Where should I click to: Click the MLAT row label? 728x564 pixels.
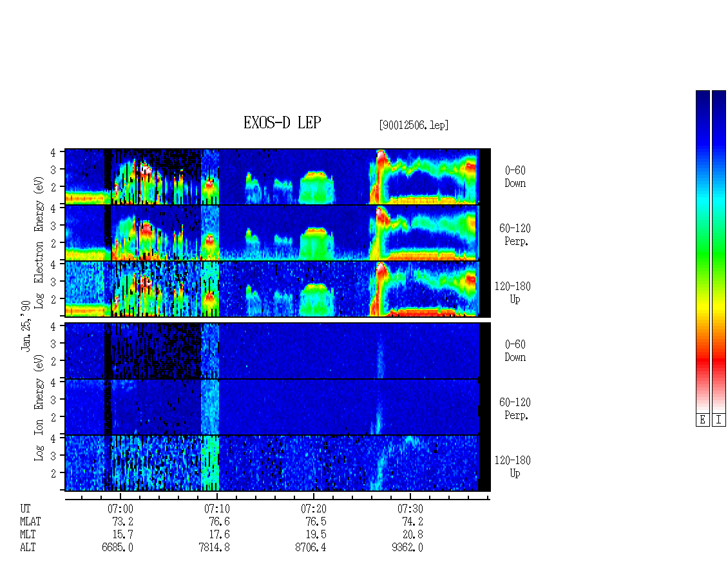(31, 521)
